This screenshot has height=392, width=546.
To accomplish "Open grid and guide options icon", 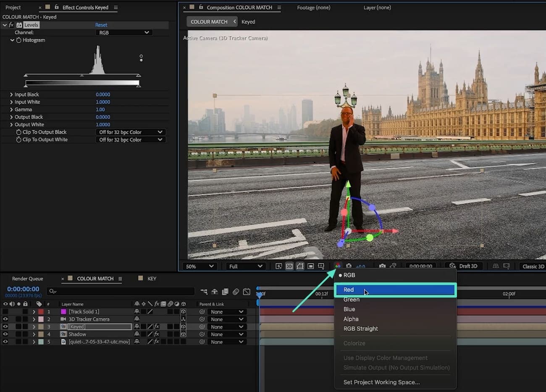I will [321, 266].
